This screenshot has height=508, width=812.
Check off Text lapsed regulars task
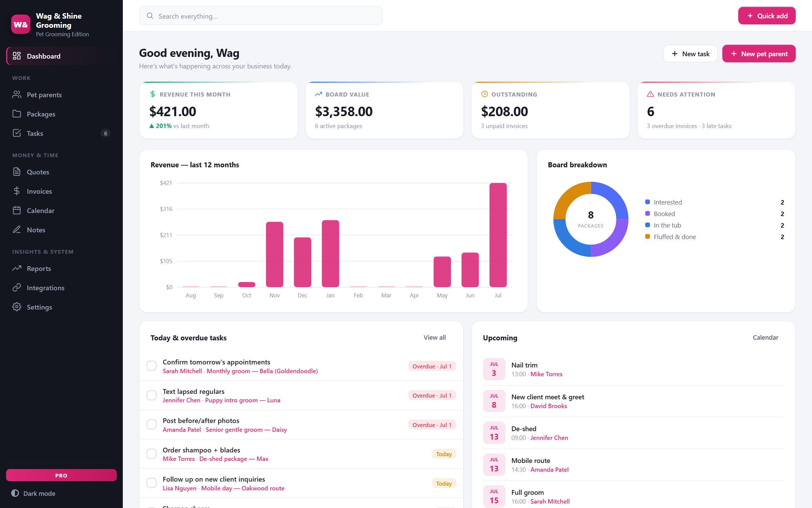(x=152, y=395)
